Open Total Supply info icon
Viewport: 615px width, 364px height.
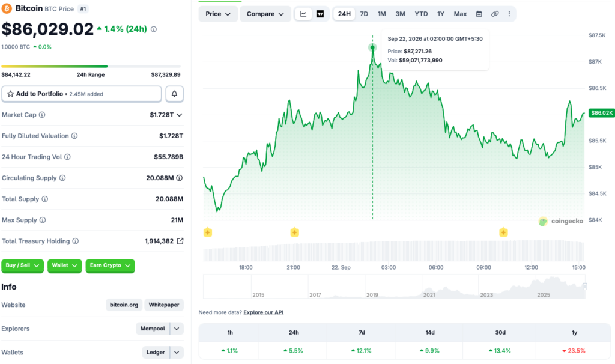(44, 199)
